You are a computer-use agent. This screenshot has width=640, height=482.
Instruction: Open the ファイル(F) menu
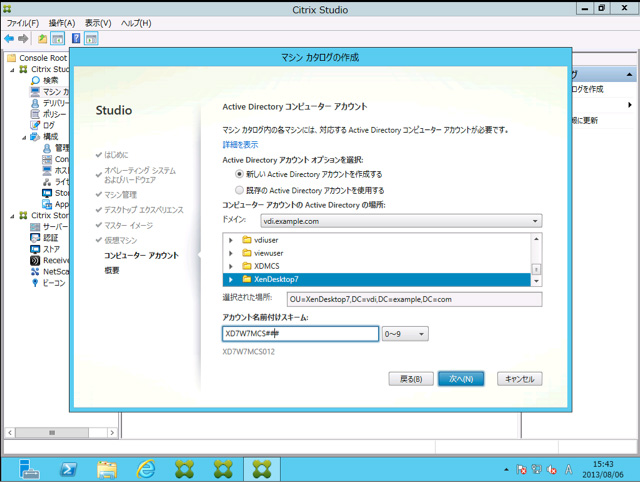(22, 23)
